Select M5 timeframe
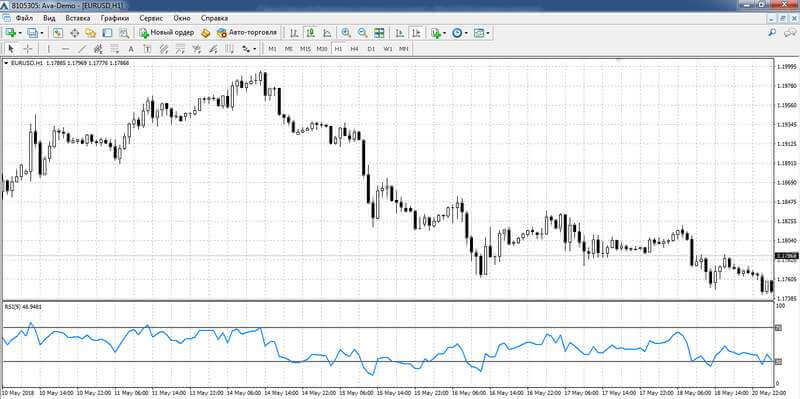Screen dimensions: 800x399 (x=289, y=49)
